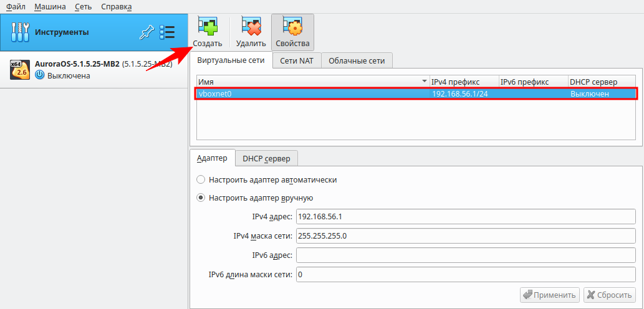Switch to the Облачные сети tab

point(357,61)
